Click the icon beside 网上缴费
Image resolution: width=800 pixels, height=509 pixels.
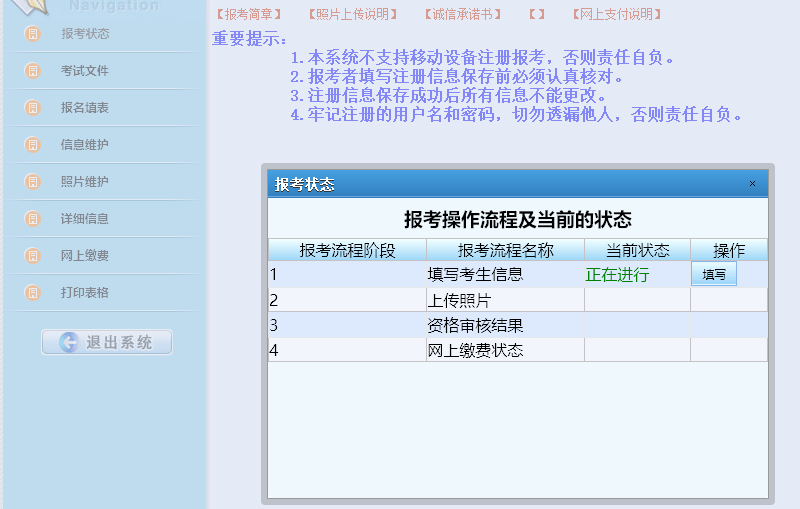(32, 256)
